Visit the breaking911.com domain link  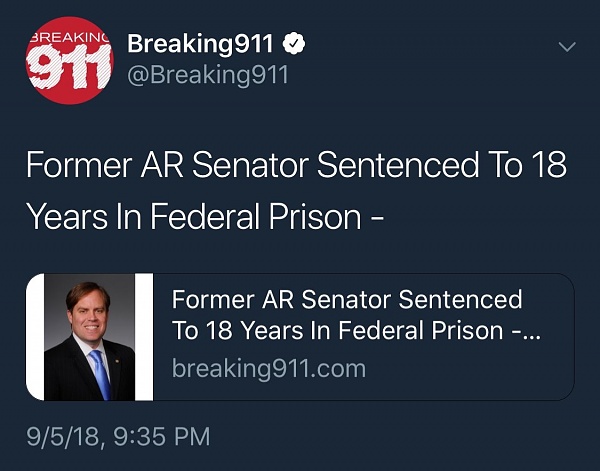click(x=268, y=368)
